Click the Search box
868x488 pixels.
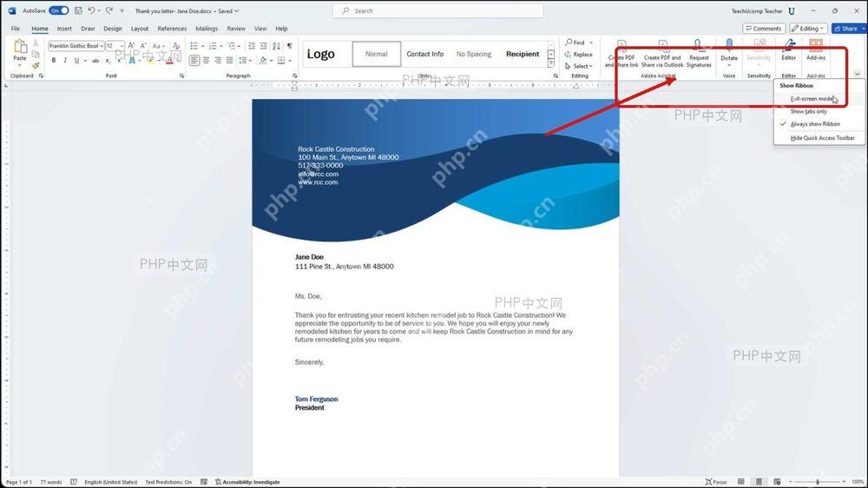(x=437, y=10)
